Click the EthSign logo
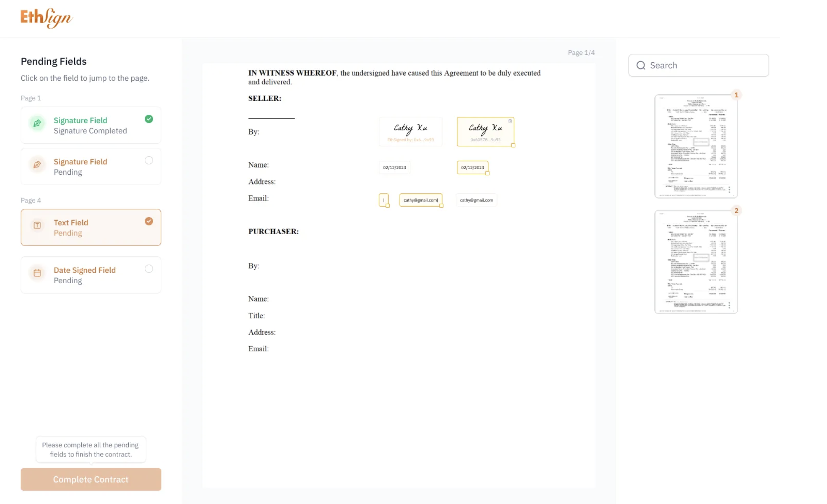 coord(46,18)
